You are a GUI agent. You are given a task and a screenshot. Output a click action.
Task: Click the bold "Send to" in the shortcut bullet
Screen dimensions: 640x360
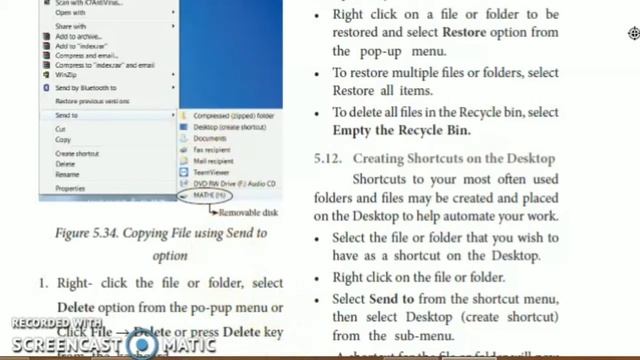[391, 299]
